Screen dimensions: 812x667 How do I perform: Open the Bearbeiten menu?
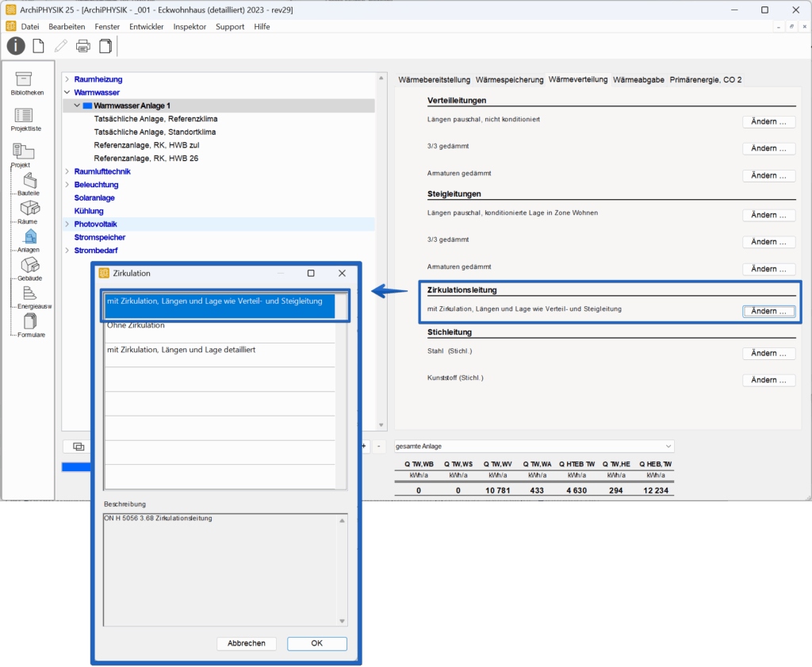click(x=67, y=26)
